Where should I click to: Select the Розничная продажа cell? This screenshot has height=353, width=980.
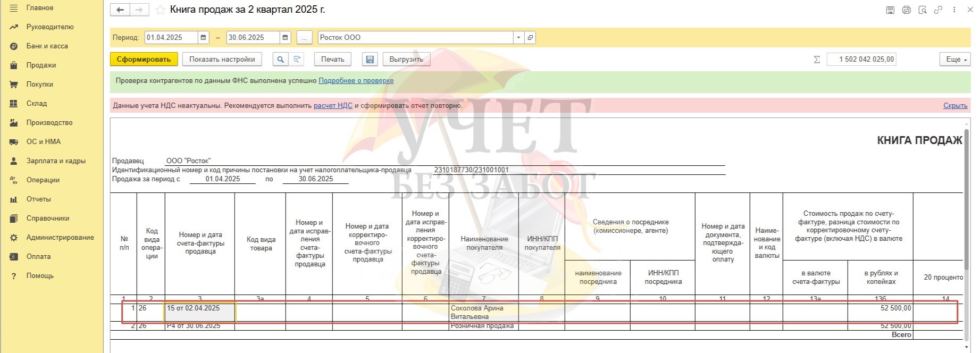tap(483, 326)
